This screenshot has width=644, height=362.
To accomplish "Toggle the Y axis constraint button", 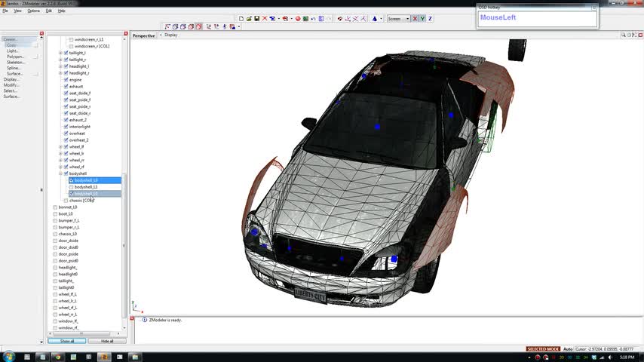I will (x=422, y=19).
